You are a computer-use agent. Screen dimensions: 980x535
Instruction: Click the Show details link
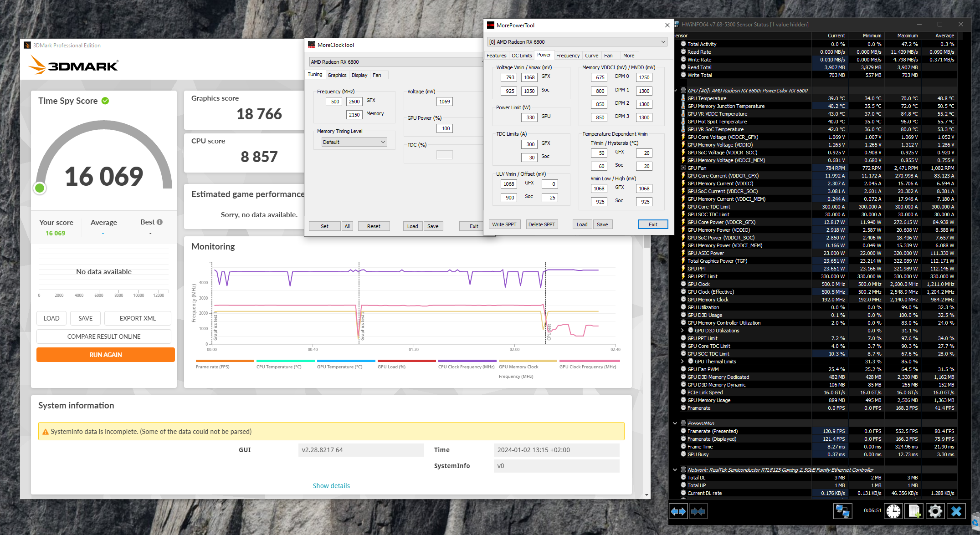pos(331,486)
